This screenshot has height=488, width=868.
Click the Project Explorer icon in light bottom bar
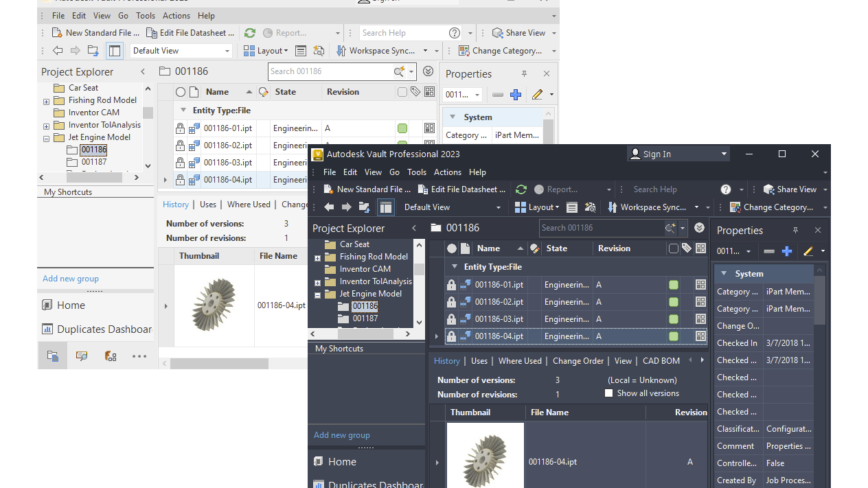[53, 356]
